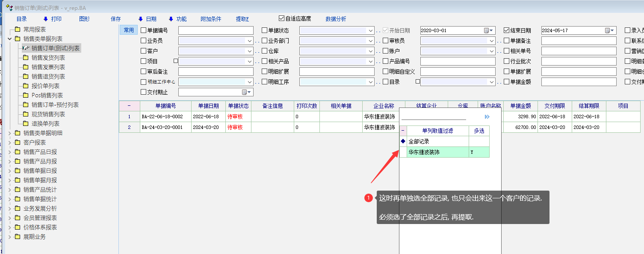The image size is (644, 254).
Task: Click the double-arrow icon in the filter popup
Action: (487, 117)
